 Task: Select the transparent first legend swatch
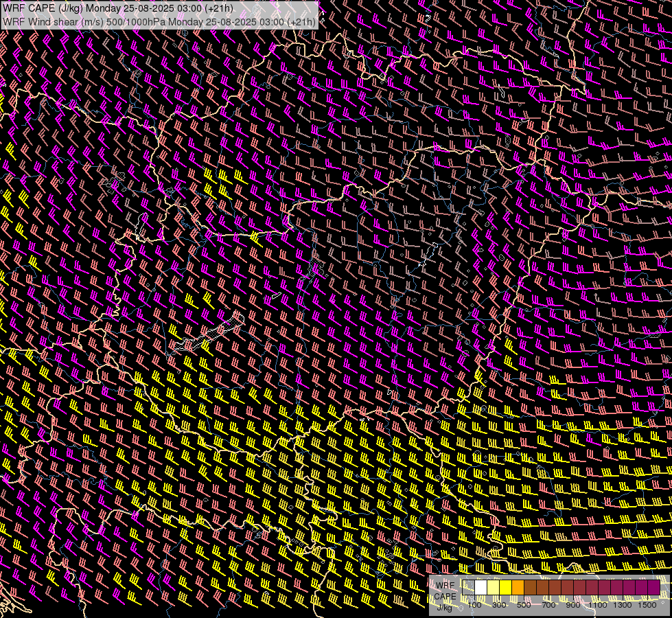pos(468,588)
